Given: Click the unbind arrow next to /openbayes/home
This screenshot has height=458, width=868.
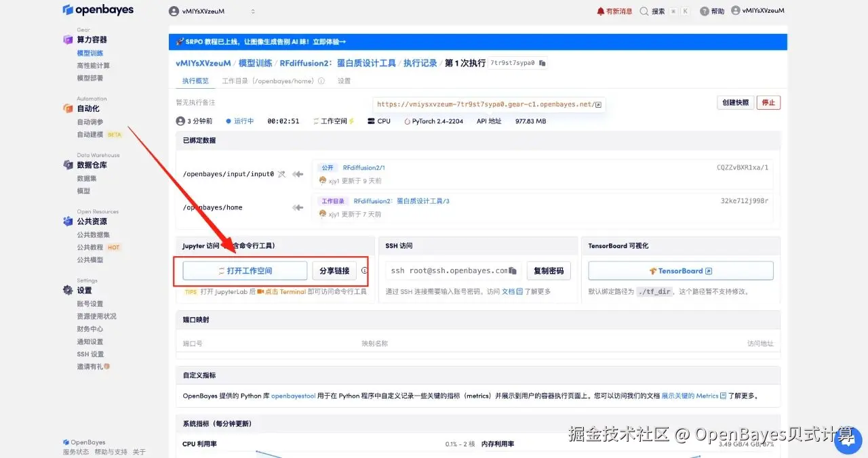Looking at the screenshot, I should click(x=297, y=207).
